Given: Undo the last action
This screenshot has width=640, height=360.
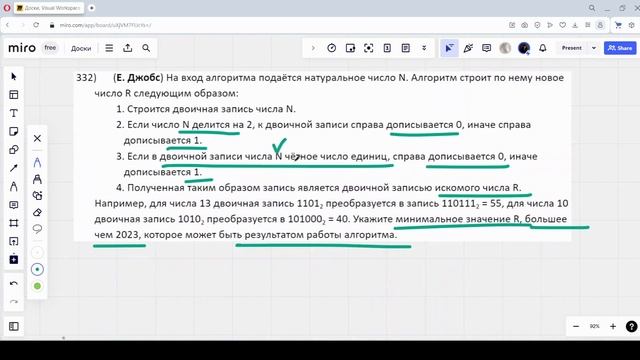Looking at the screenshot, I should [13, 283].
